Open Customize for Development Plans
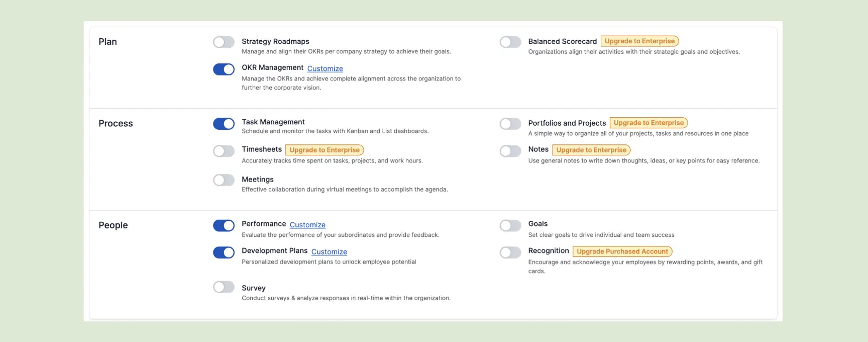Image resolution: width=868 pixels, height=342 pixels. pos(329,252)
